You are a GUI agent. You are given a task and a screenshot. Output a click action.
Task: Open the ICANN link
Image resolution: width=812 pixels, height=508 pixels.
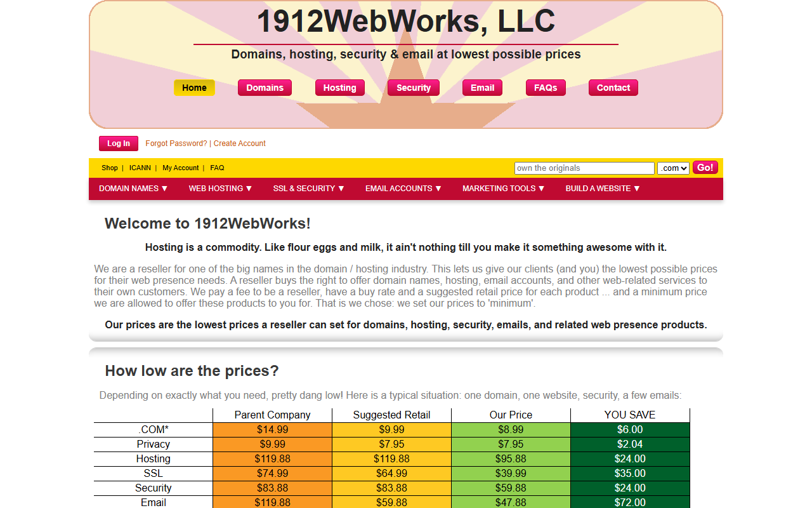click(140, 168)
